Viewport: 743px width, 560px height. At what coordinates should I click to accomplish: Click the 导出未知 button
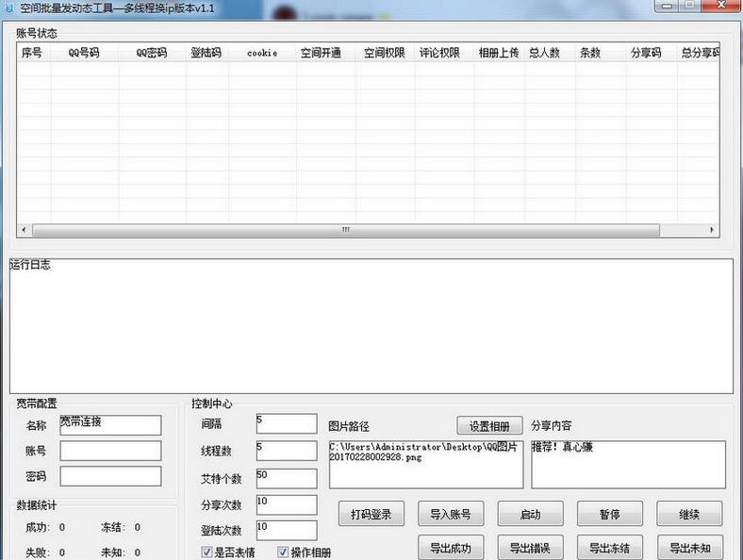click(x=690, y=548)
